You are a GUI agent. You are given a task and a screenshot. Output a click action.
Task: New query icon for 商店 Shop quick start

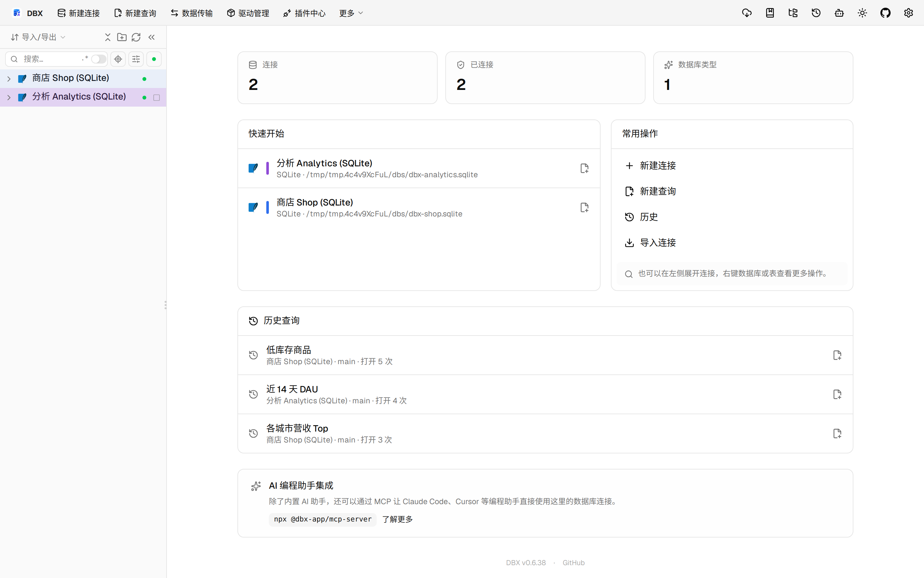point(584,207)
